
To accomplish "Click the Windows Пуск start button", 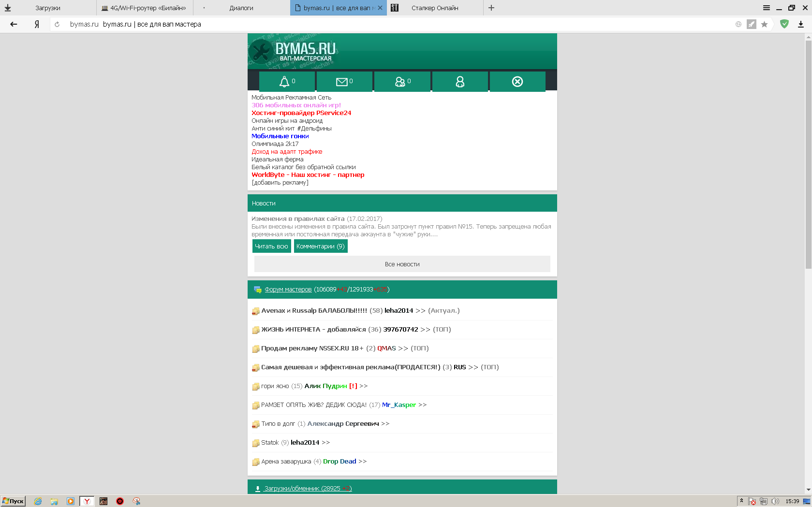I will [x=13, y=501].
